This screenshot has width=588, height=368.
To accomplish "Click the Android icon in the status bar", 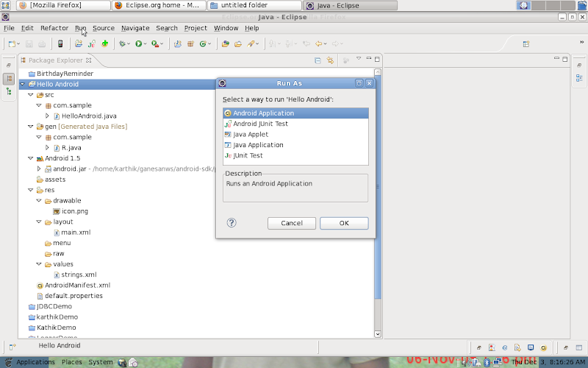I will [x=543, y=347].
